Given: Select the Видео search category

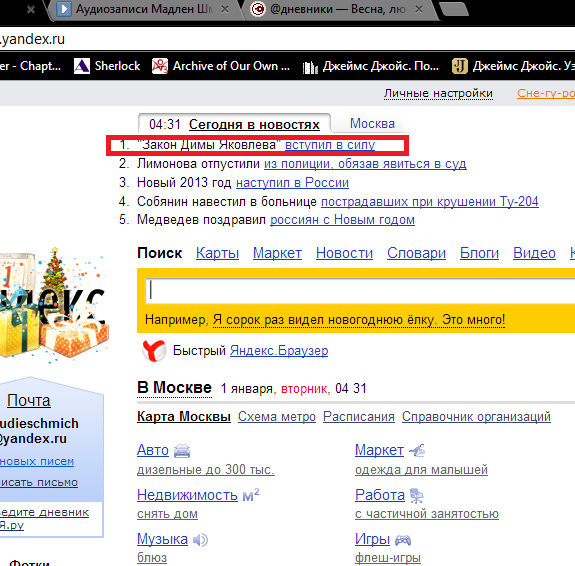Looking at the screenshot, I should coord(534,253).
